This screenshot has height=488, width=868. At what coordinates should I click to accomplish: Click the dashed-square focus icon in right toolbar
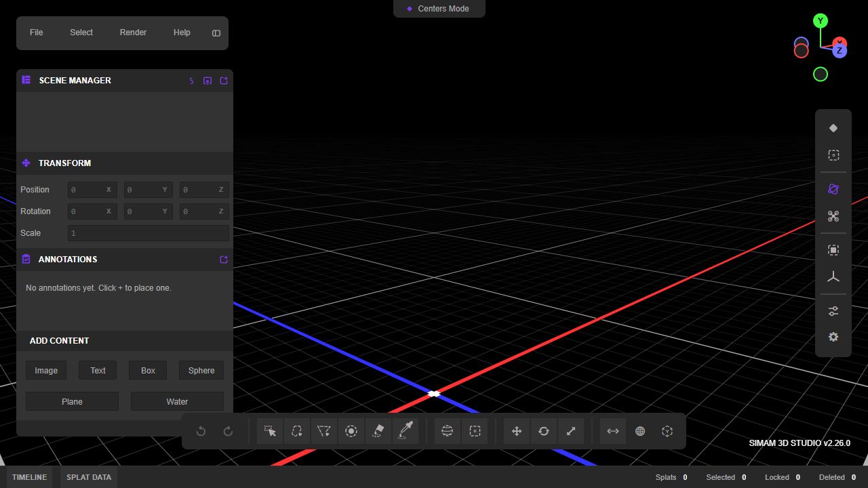pos(833,155)
